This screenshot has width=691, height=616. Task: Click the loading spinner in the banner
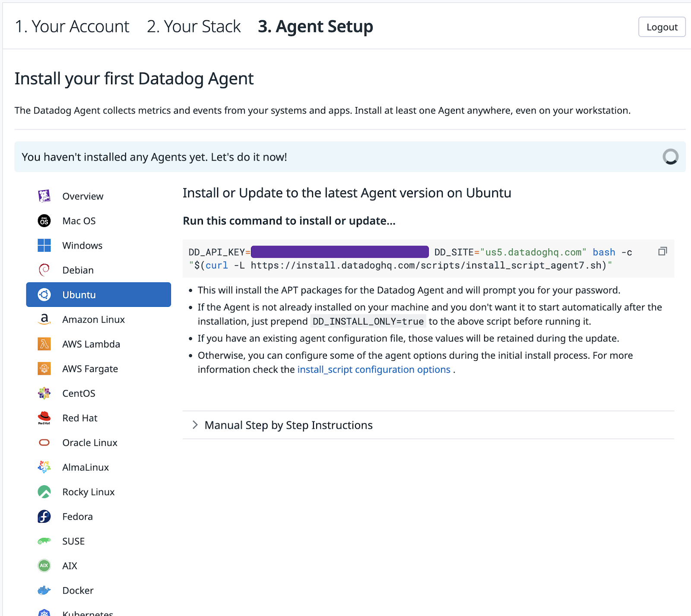click(671, 157)
